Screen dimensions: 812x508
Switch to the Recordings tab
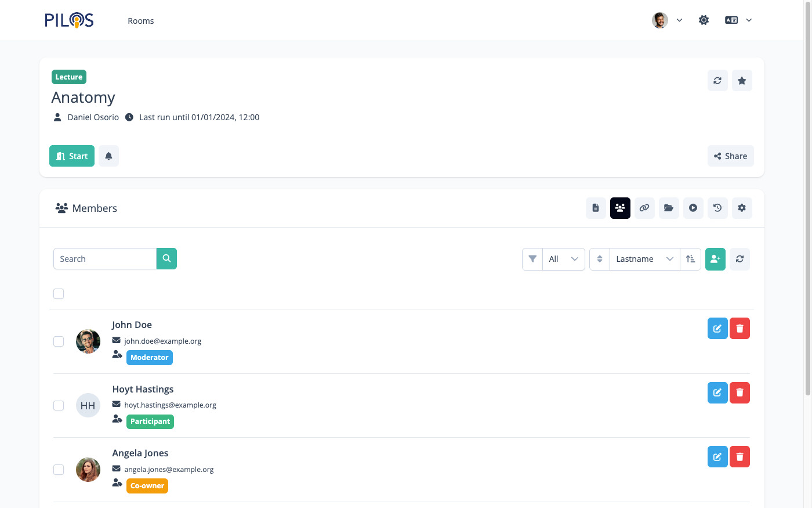(693, 208)
